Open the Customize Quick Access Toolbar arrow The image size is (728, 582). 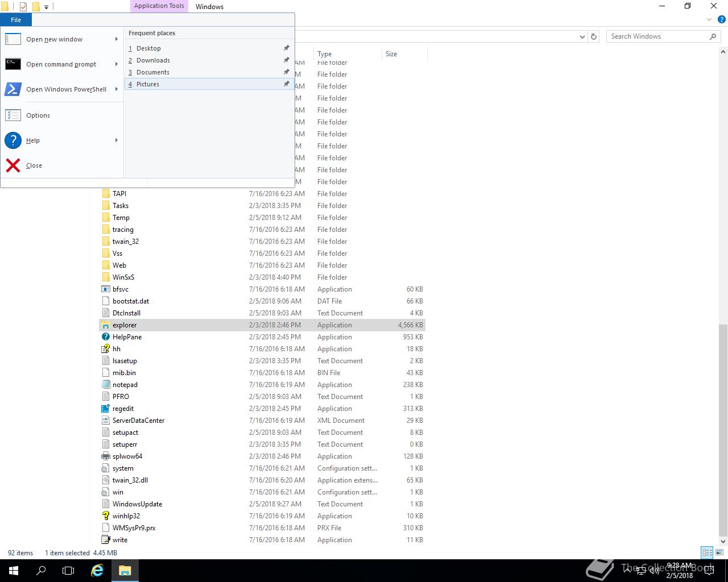[47, 7]
